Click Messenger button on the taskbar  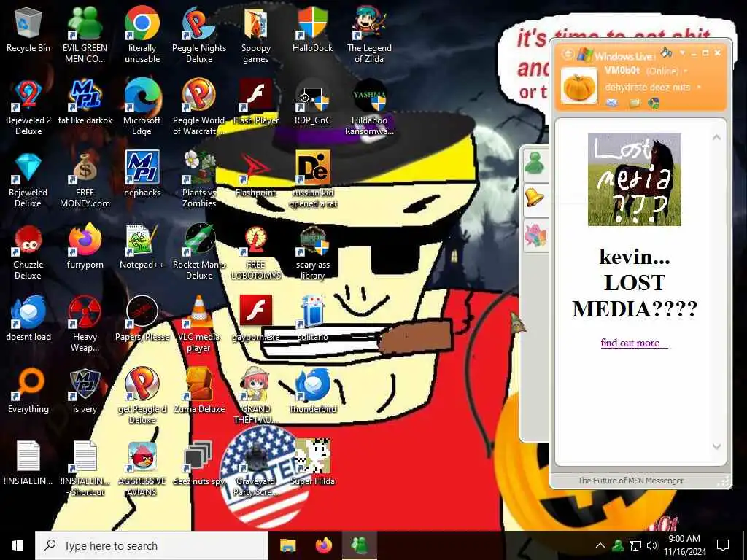[x=360, y=545]
